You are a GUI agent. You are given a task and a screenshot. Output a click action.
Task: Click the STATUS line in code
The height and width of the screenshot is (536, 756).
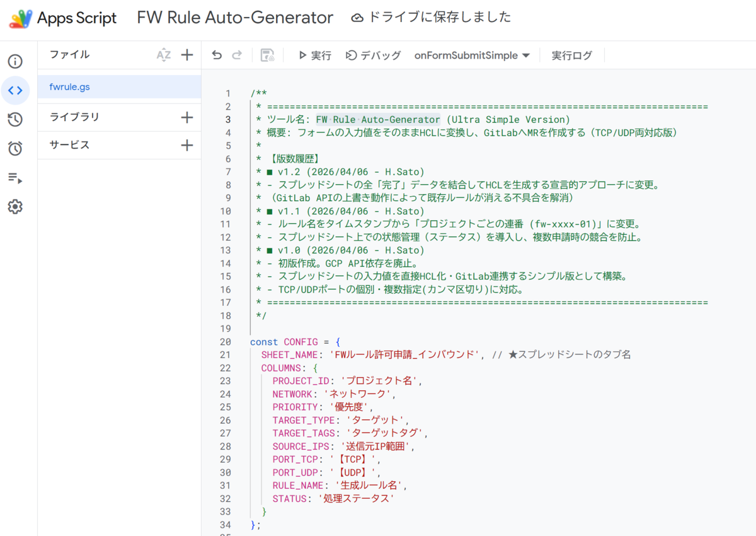[x=333, y=499]
